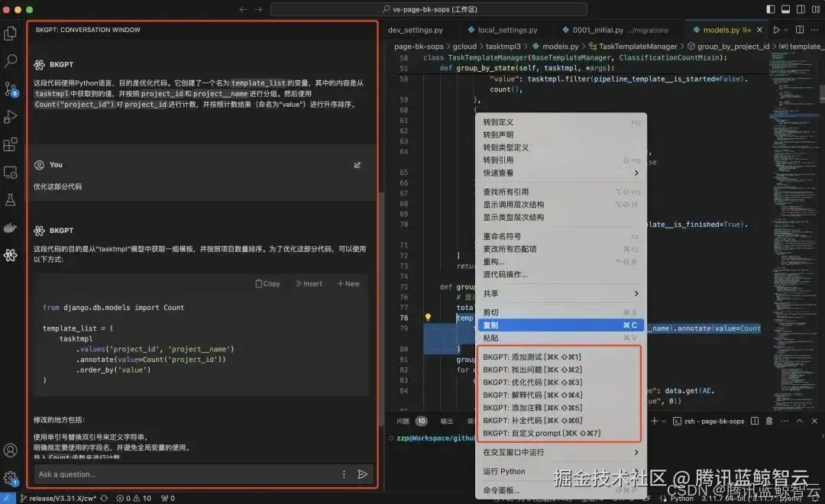Open the Manage gear settings icon
The width and height of the screenshot is (825, 504).
click(10, 477)
